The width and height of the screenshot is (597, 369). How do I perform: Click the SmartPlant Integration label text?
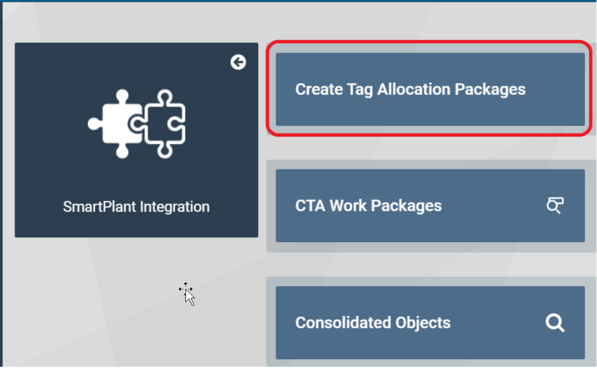[x=136, y=207]
